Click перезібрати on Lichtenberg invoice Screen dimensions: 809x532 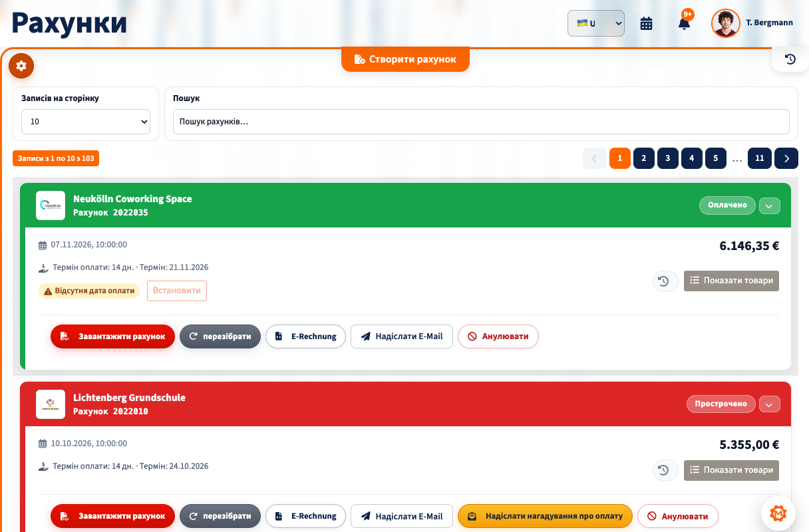click(220, 516)
